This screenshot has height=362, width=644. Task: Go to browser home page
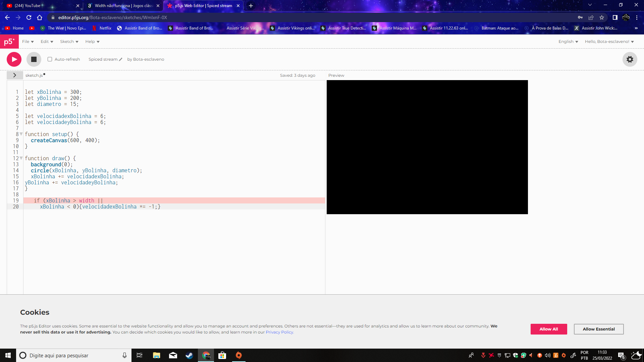coord(40,17)
